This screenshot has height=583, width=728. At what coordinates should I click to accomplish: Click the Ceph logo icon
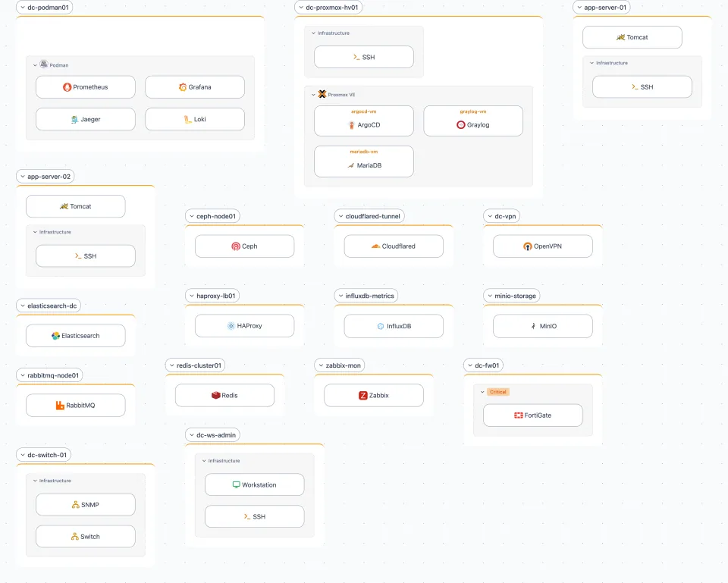(x=236, y=246)
